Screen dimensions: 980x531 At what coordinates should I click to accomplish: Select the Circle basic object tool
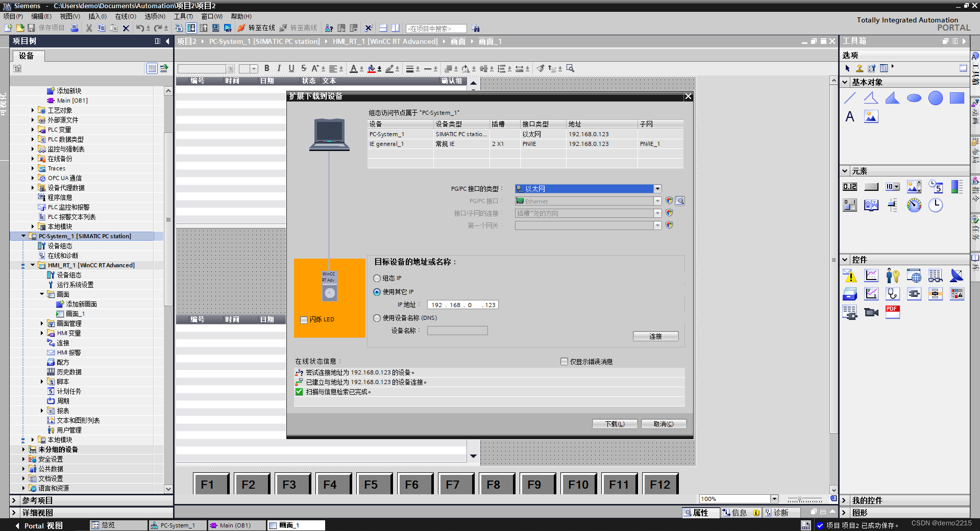click(935, 98)
